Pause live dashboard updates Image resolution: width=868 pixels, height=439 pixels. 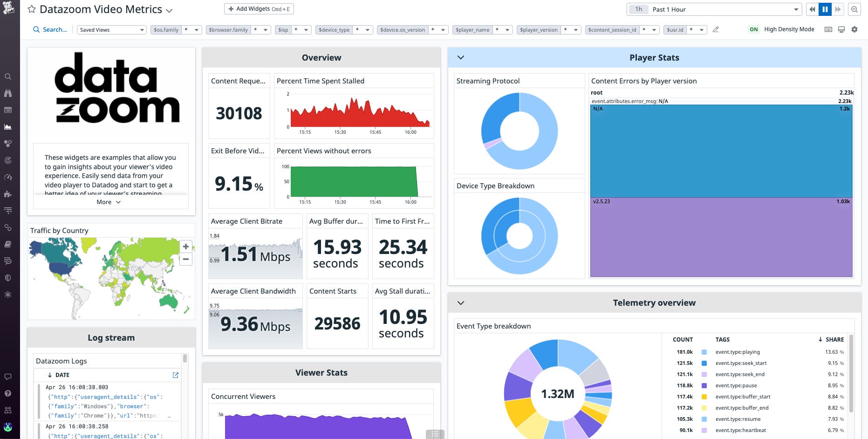825,9
